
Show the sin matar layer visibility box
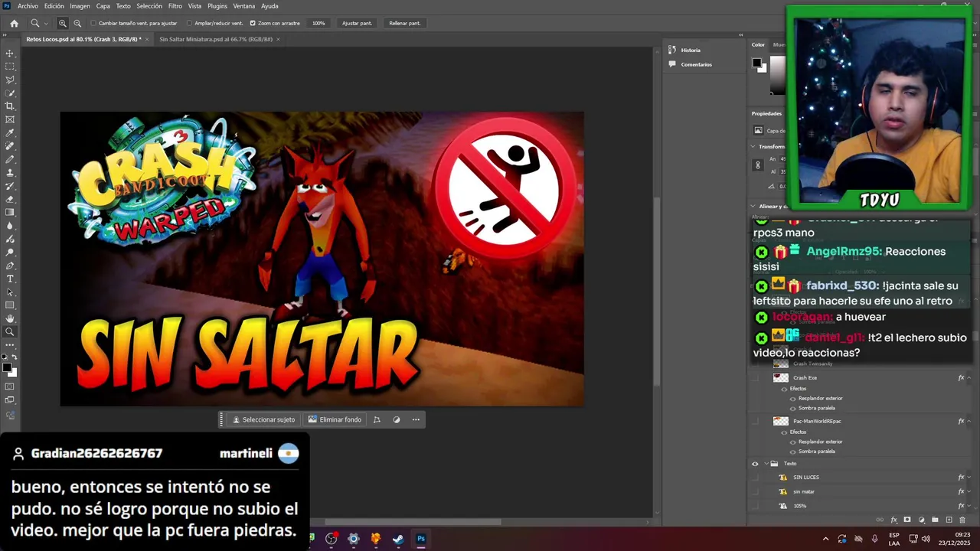click(756, 491)
